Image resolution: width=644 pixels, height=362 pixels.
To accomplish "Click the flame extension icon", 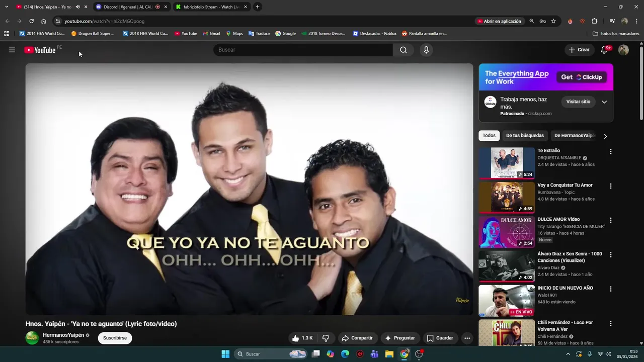I will tap(570, 21).
